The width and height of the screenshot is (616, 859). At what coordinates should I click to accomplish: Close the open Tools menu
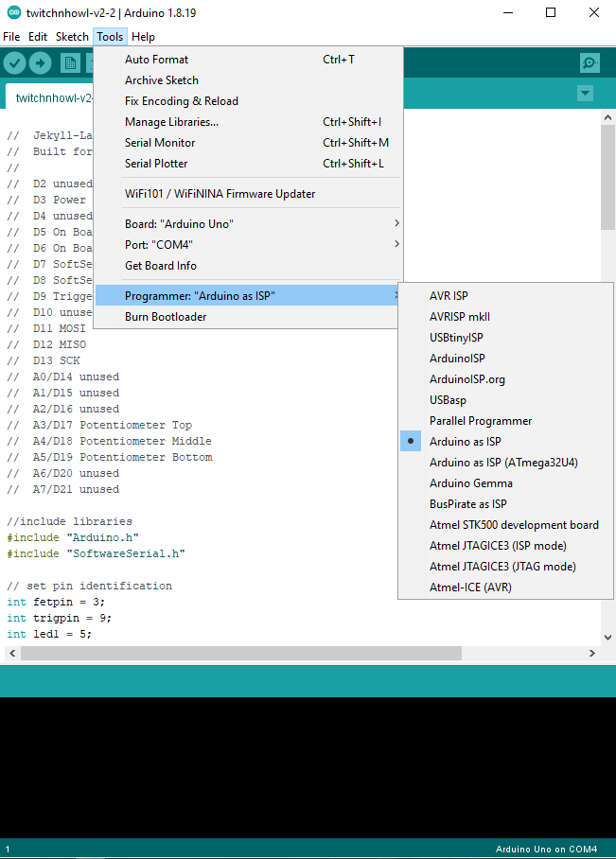[x=110, y=37]
